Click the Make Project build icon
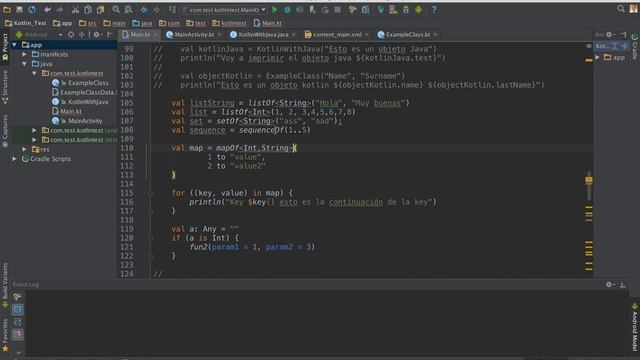The height and width of the screenshot is (360, 640). coord(173,9)
